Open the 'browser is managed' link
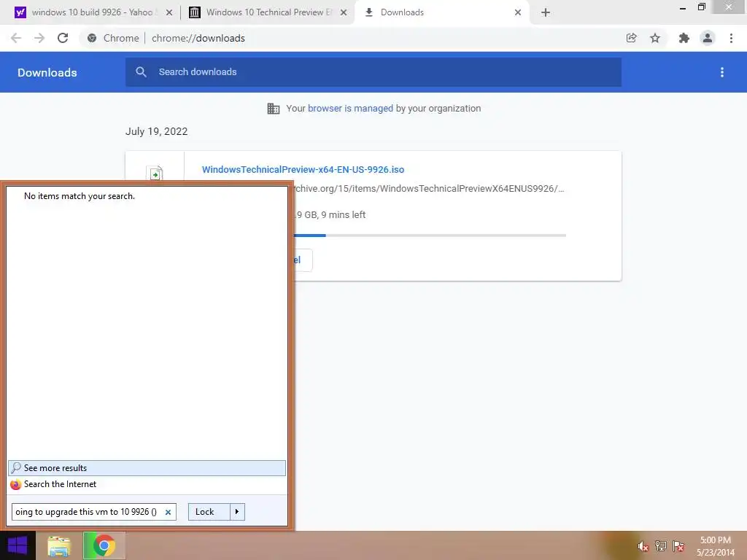The image size is (747, 560). click(x=351, y=109)
